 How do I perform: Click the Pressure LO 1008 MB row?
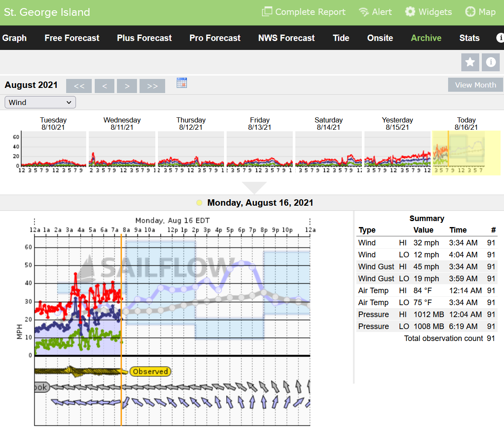tap(426, 326)
